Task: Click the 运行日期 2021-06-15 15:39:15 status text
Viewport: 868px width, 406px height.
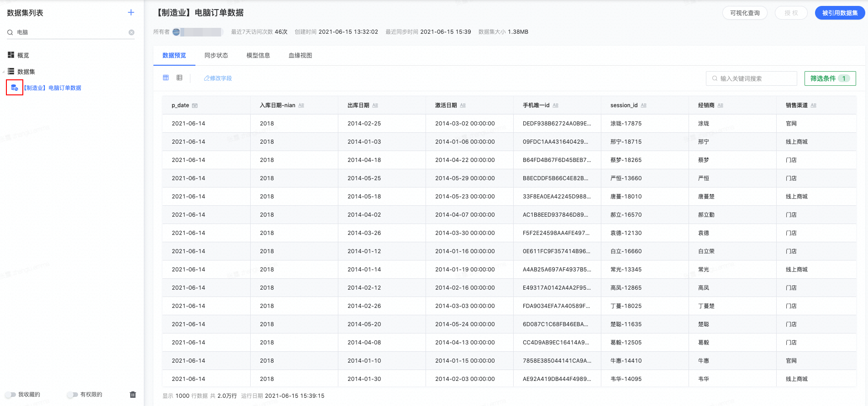Action: (283, 396)
